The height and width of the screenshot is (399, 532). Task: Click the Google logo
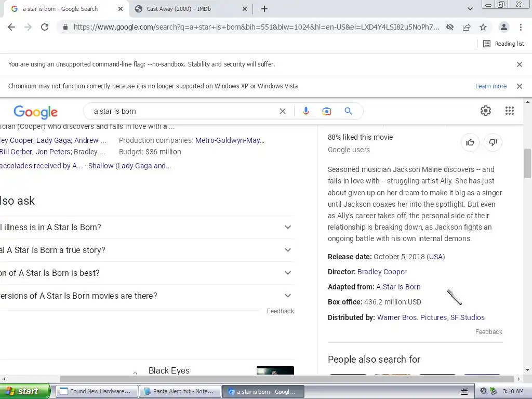[x=36, y=112]
